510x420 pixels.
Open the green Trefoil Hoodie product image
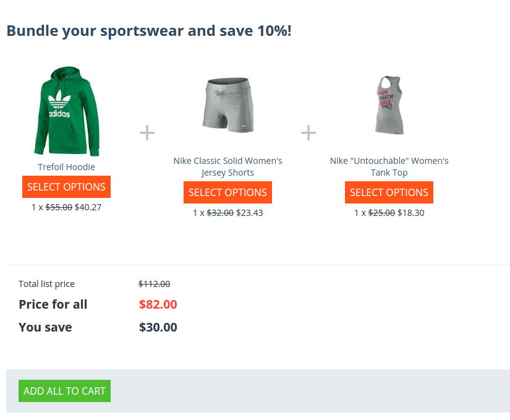coord(66,111)
